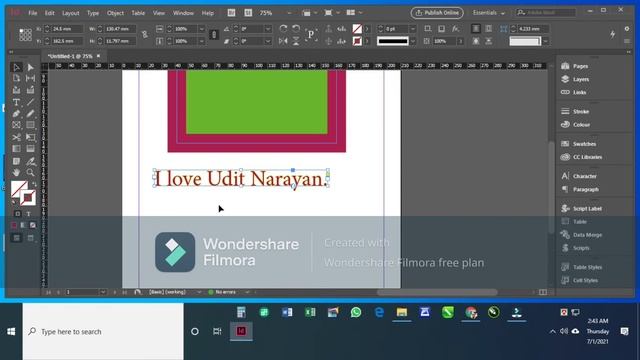Select the Free Transform tool
Viewport: 640px width, 360px height.
30,138
